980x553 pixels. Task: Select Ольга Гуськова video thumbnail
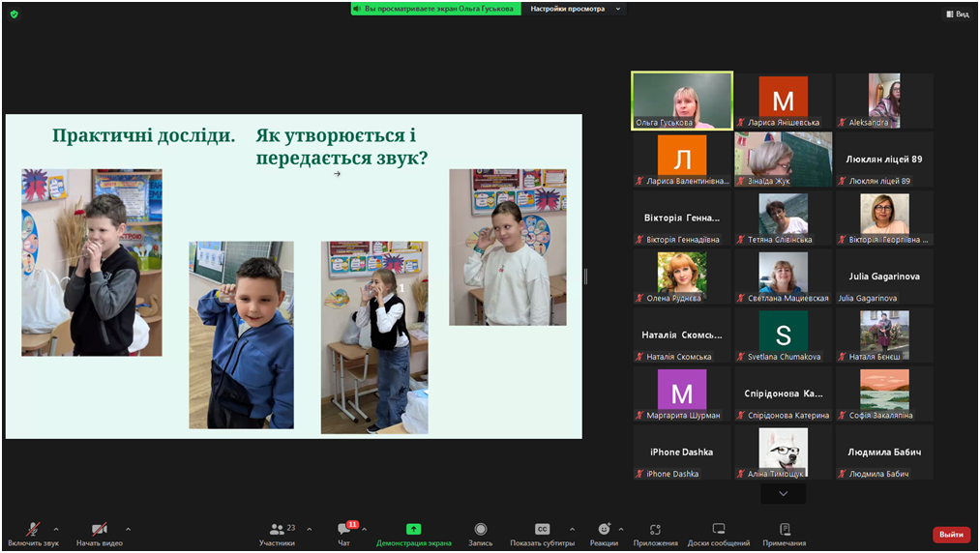[682, 101]
